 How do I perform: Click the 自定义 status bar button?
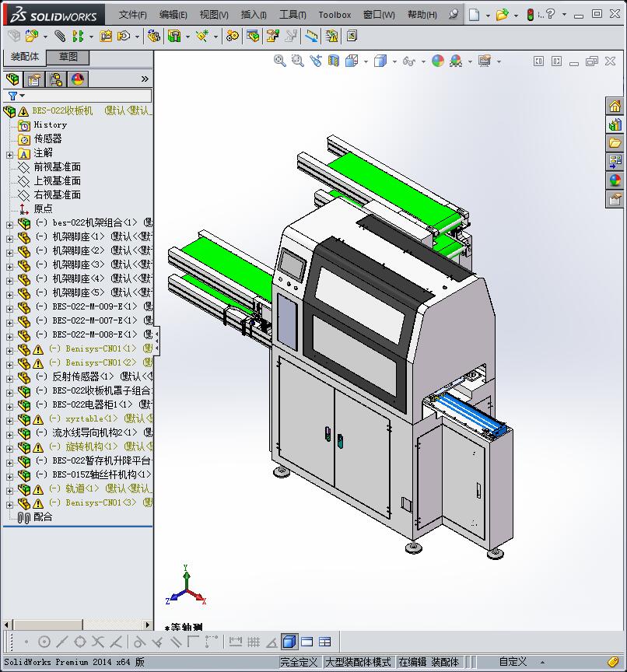pos(513,662)
